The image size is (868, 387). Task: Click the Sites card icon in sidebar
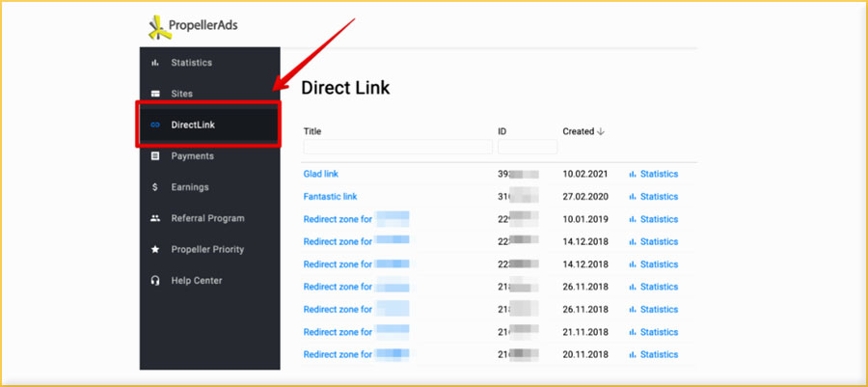(x=154, y=94)
